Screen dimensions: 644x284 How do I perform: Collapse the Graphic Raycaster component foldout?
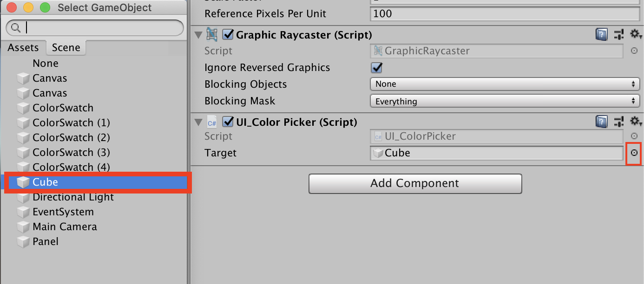pos(198,35)
